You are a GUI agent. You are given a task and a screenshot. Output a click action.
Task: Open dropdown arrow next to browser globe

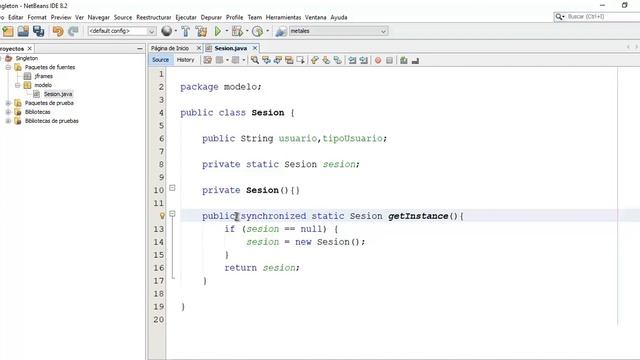pyautogui.click(x=176, y=31)
